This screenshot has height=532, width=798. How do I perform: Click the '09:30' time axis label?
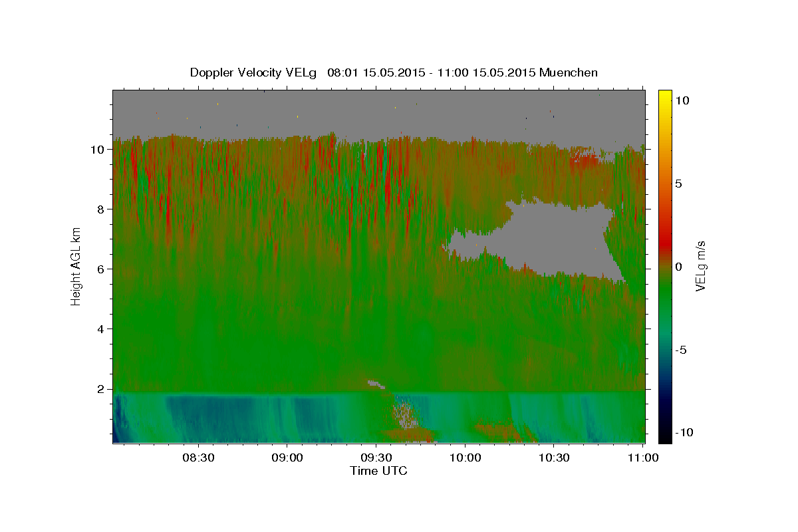376,458
